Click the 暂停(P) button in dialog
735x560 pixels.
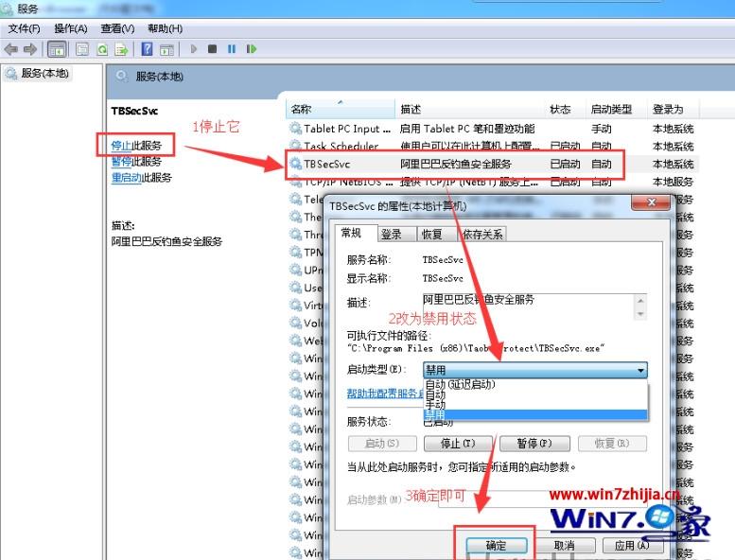[x=534, y=443]
